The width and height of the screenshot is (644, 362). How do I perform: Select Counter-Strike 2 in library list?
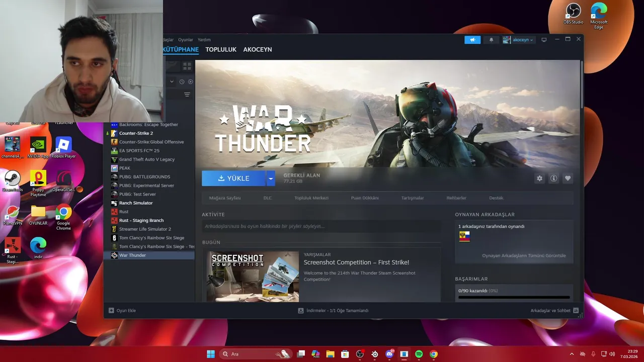coord(149,133)
